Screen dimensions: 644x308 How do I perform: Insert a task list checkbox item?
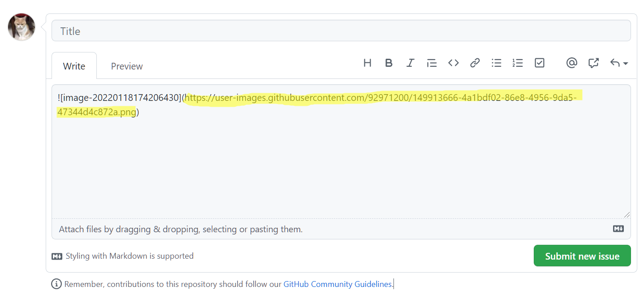click(x=539, y=63)
